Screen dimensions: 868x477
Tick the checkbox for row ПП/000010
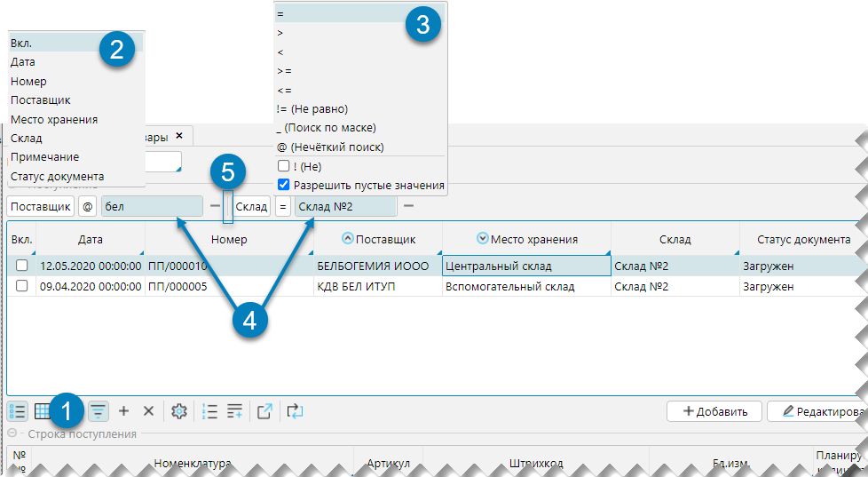tap(22, 266)
